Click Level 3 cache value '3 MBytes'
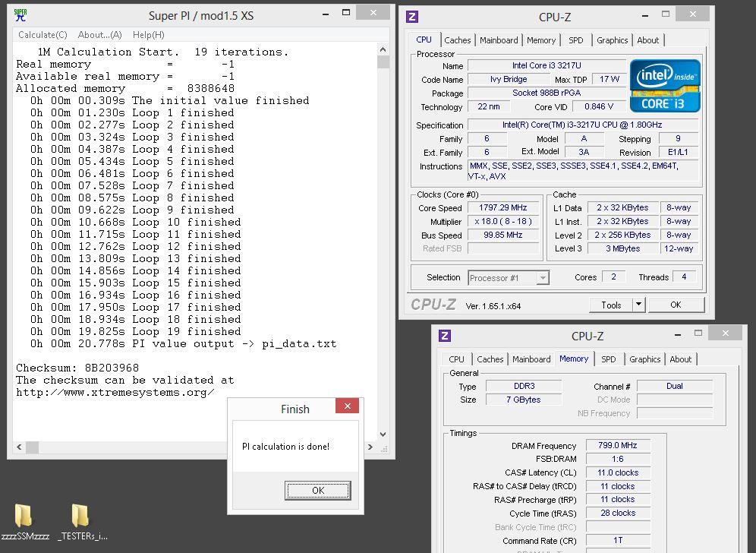 [x=622, y=248]
